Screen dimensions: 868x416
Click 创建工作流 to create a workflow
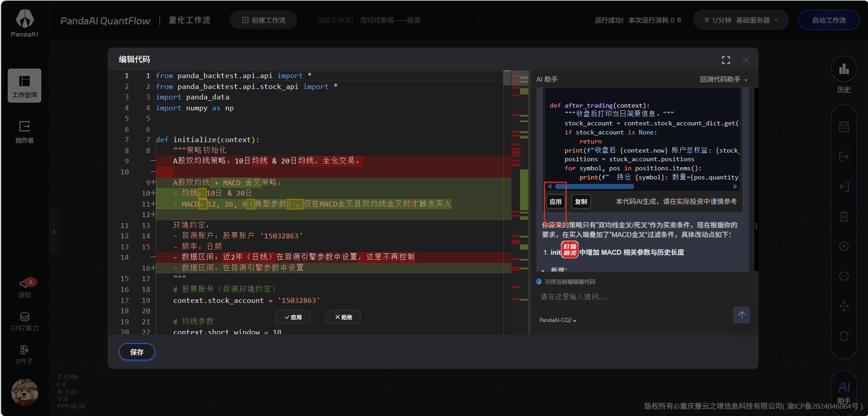tap(263, 20)
